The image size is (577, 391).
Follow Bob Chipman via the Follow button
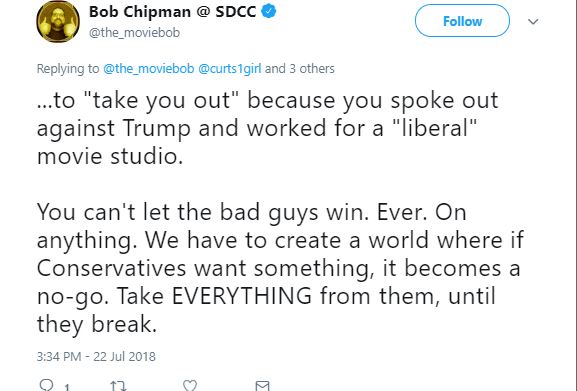pyautogui.click(x=462, y=21)
